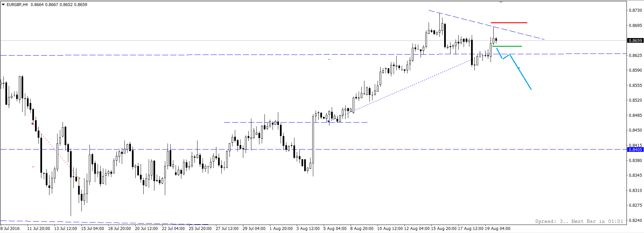Screen dimensions: 644x233
Task: Click the gray chart shift triangle marker
Action: tap(501, 2)
